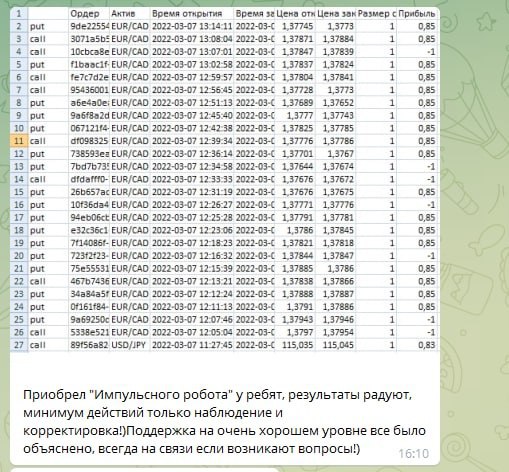Viewport: 509px width, 472px height.
Task: Select opening time 2022-03-07 13:14:11 cell
Action: coord(192,26)
